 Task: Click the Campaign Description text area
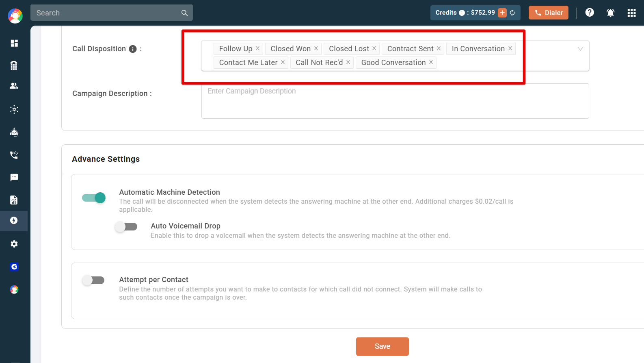(395, 101)
